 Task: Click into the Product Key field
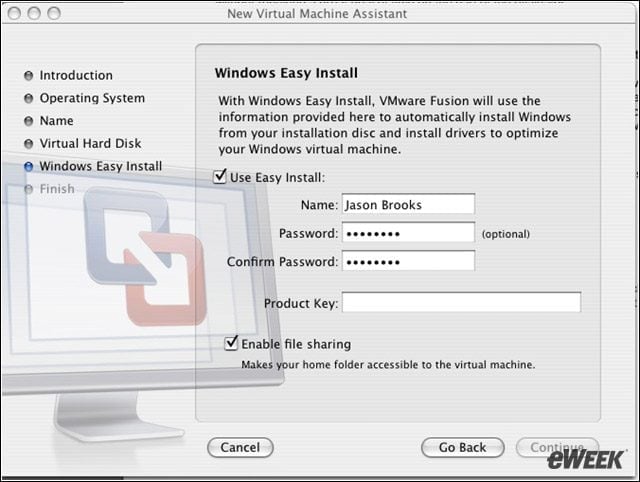point(461,302)
